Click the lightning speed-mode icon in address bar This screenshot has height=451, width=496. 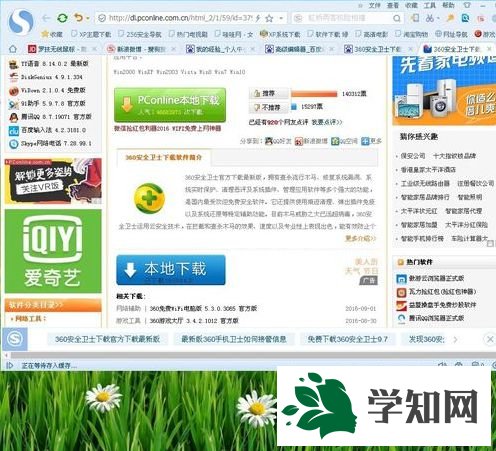click(258, 18)
